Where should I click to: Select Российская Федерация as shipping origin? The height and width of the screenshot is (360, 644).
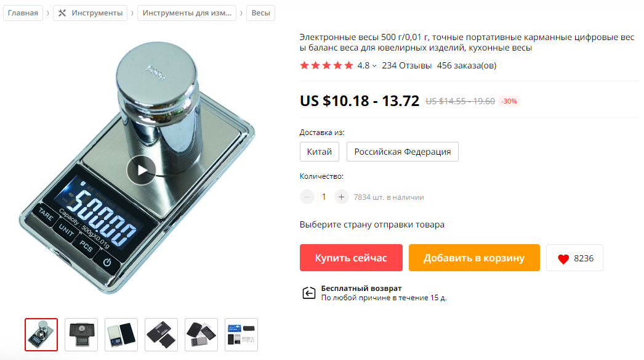click(x=403, y=152)
